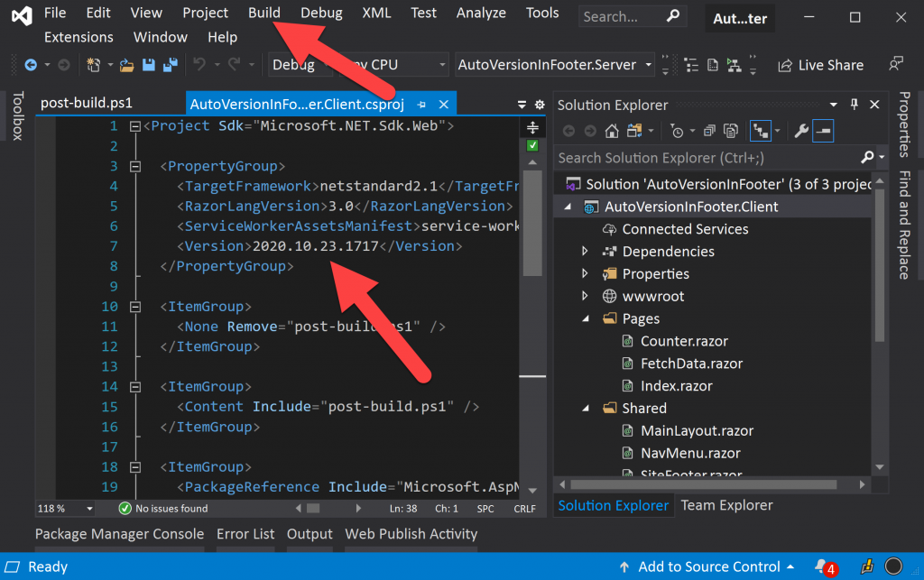
Task: Open the editor tab overflow list dropdown
Action: pyautogui.click(x=522, y=105)
